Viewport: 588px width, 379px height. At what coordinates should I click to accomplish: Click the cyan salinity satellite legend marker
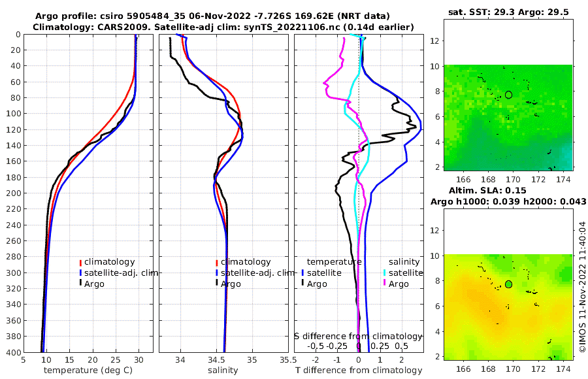[x=385, y=272]
